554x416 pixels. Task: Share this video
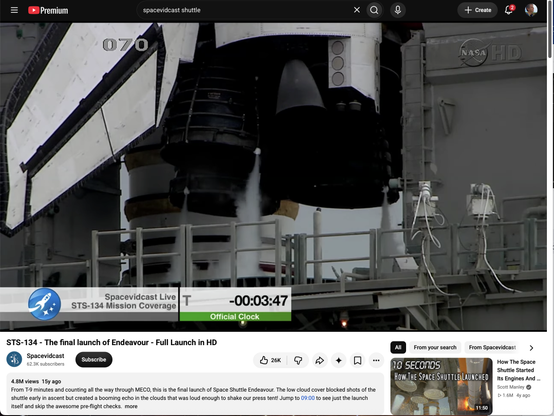tap(320, 360)
